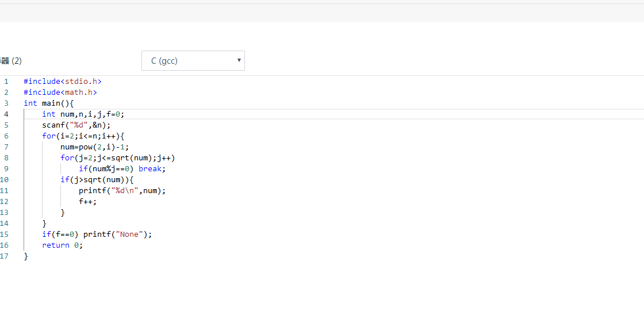Place cursor on num=pow(2,i)-1 line
This screenshot has height=323, width=644.
pos(94,147)
